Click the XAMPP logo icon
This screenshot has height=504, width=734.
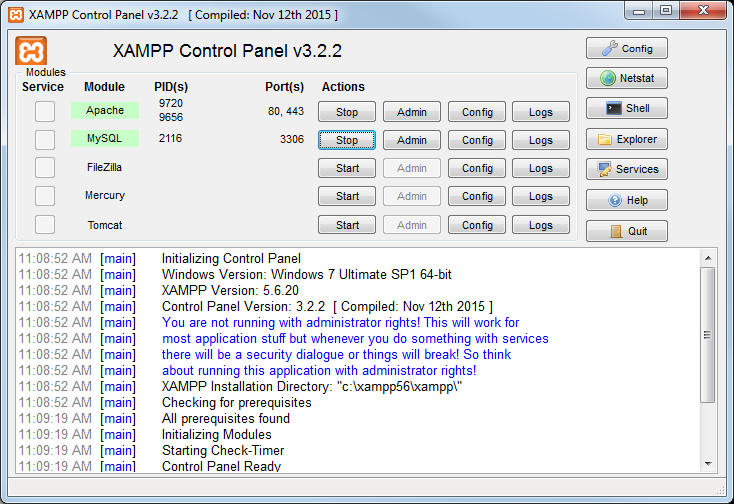(31, 52)
